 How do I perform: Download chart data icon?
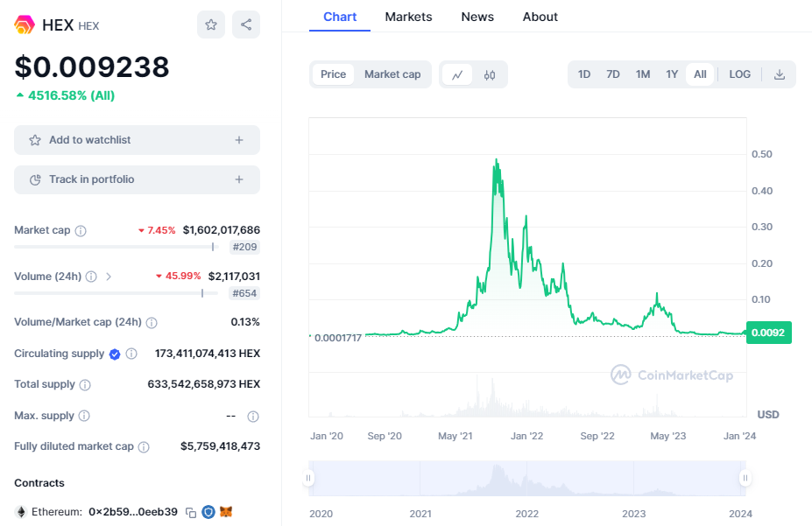pos(779,74)
